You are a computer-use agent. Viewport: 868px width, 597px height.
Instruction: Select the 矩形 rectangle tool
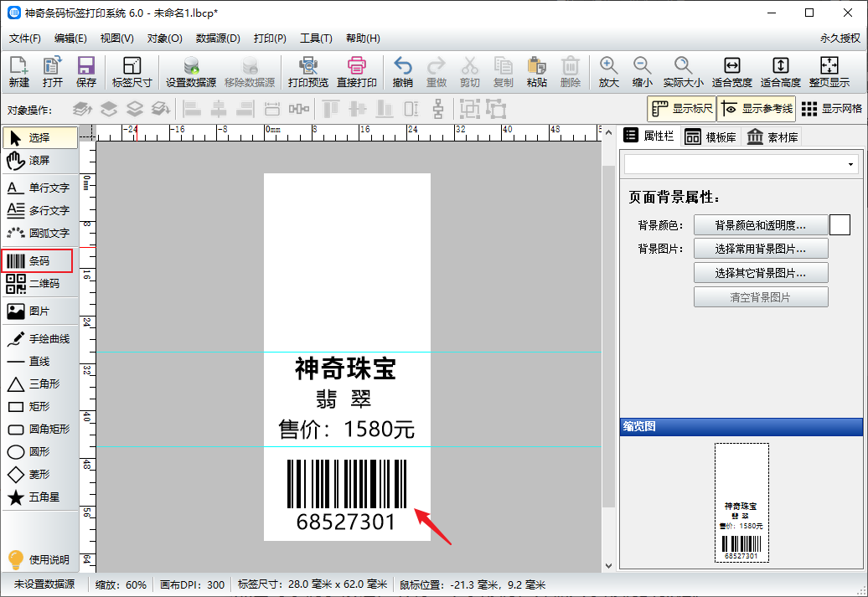coord(40,407)
